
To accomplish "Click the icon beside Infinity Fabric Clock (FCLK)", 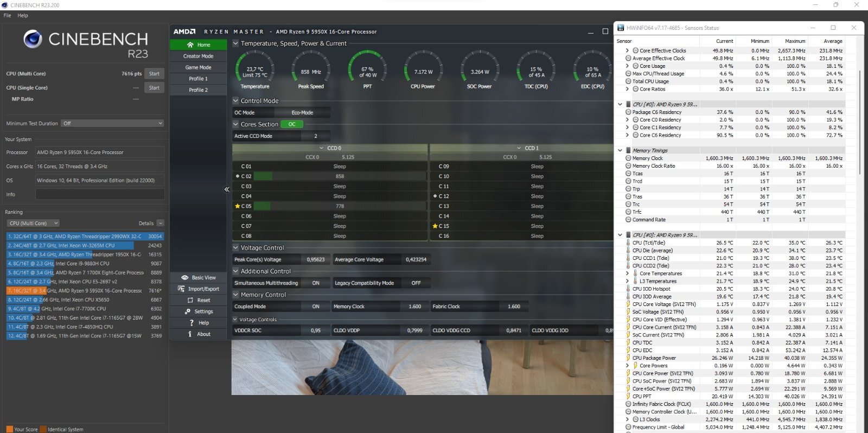I will 628,404.
